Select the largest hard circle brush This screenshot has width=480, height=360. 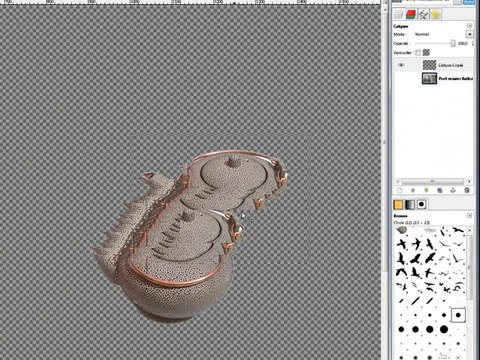444,329
